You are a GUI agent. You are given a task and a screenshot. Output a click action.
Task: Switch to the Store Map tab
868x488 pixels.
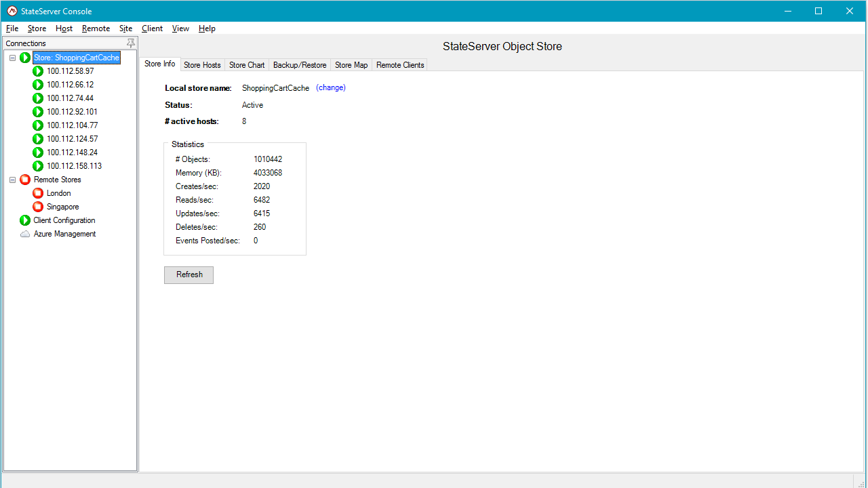pos(351,65)
